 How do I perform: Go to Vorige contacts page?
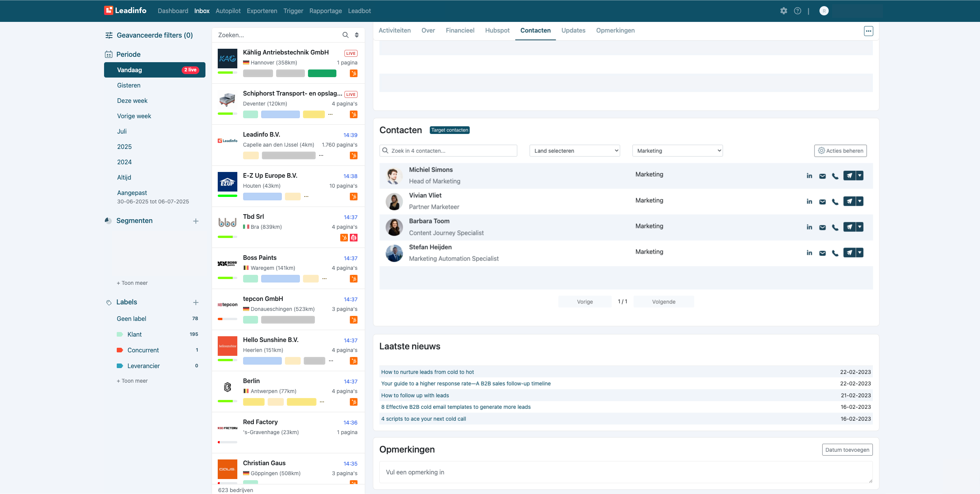[x=584, y=302]
